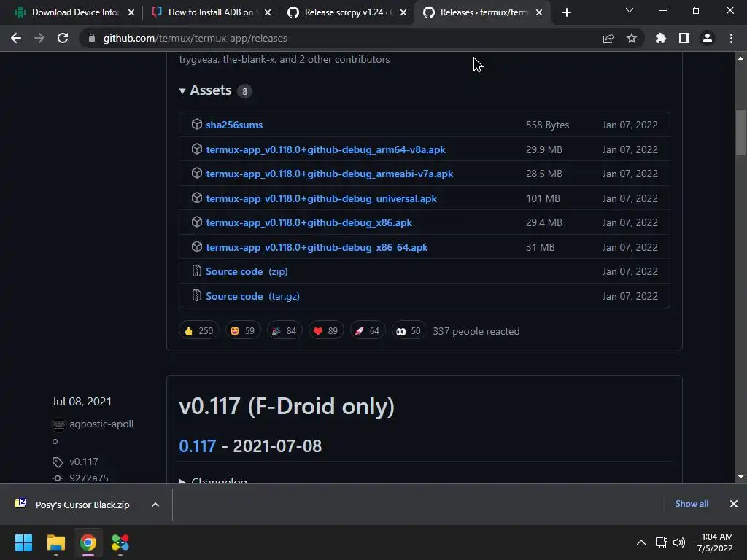Toggle the hooray reaction with 84
This screenshot has height=560, width=747.
[x=285, y=330]
